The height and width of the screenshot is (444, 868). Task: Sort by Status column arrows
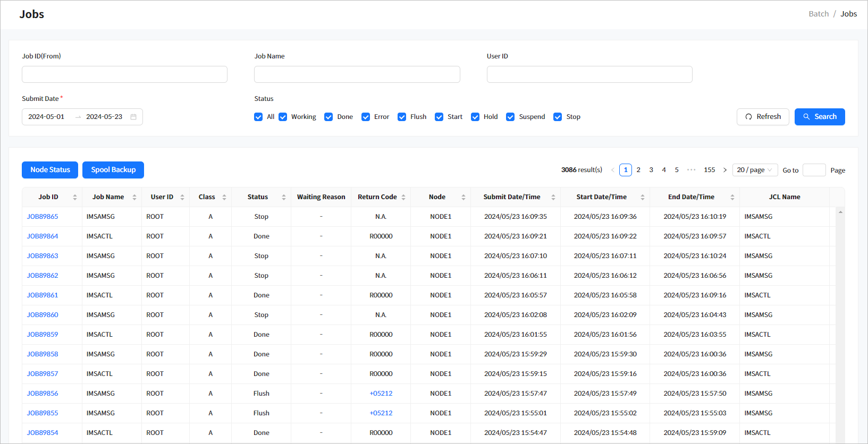(284, 197)
